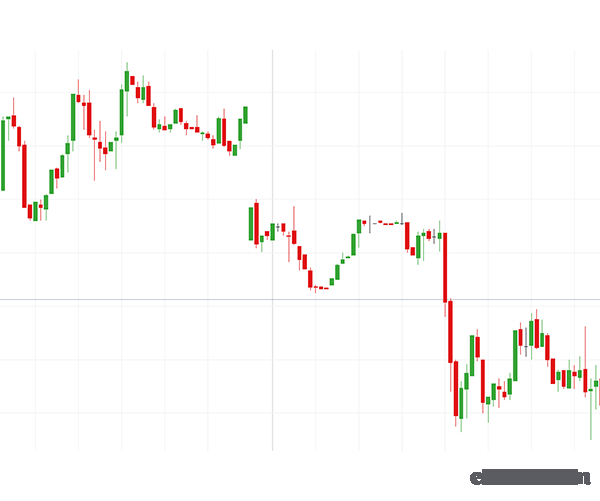Select the first green candle after the gap down
This screenshot has width=600, height=501.
(x=251, y=224)
